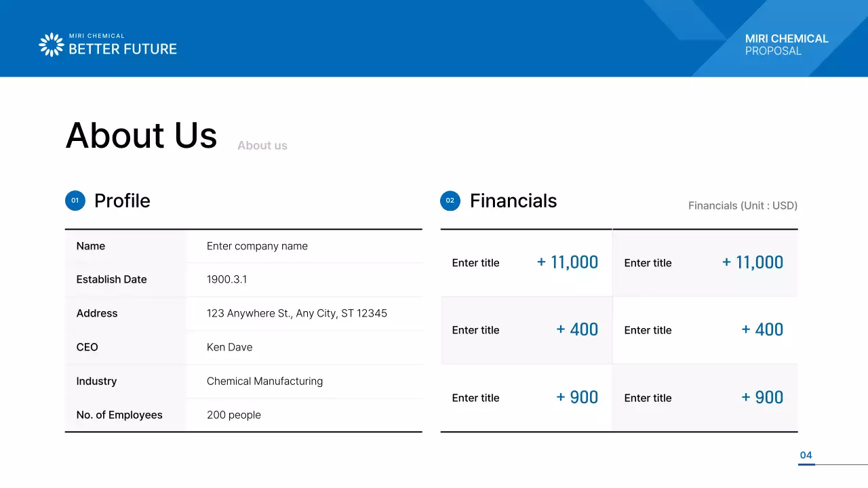Click the page number 04
This screenshot has width=868, height=488.
click(x=806, y=455)
